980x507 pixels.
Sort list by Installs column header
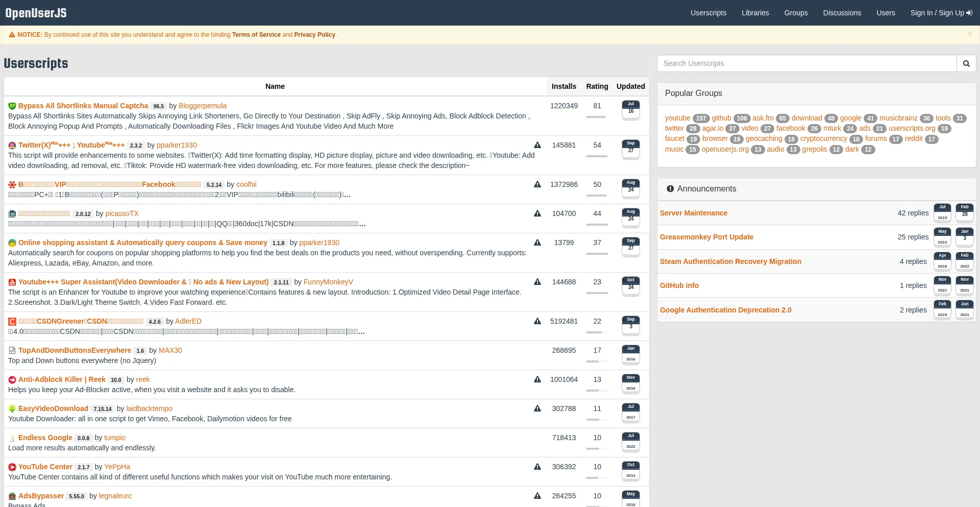[563, 86]
